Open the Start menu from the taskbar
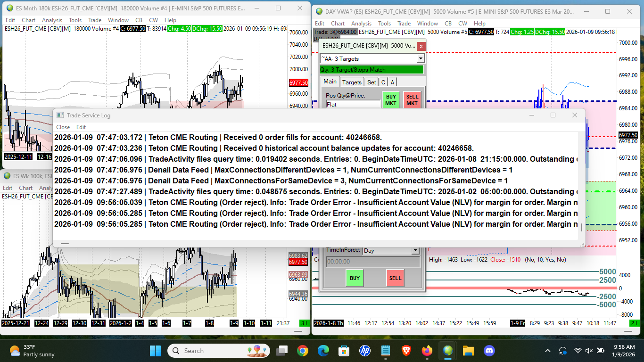Viewport: 644px width, 362px height. pyautogui.click(x=155, y=351)
